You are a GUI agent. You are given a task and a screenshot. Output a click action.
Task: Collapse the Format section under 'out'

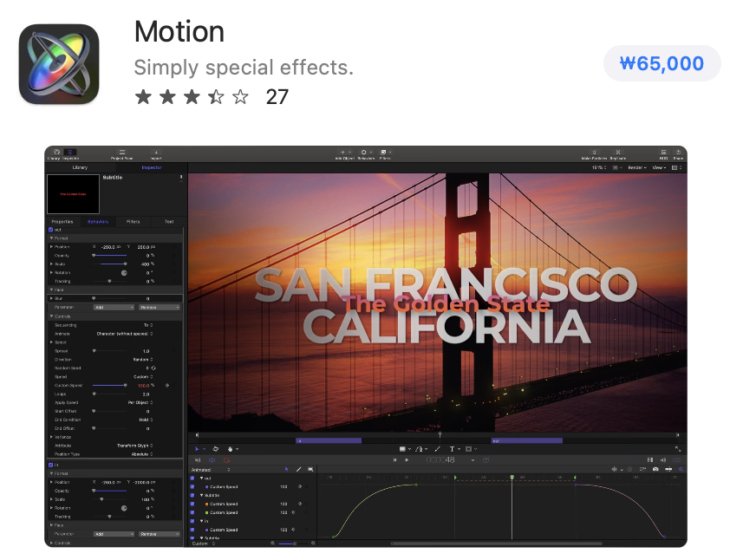[52, 238]
